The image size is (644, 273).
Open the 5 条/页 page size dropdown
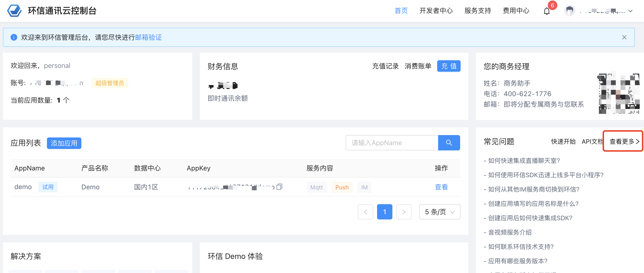coord(440,212)
